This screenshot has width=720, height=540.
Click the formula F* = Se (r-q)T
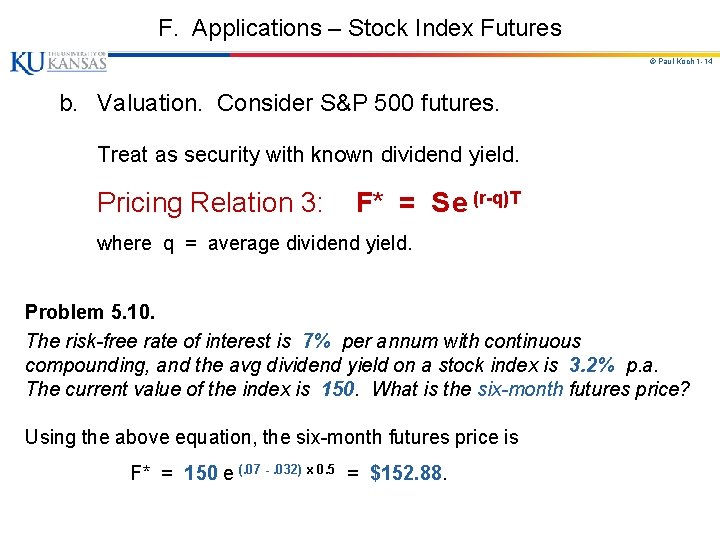[438, 203]
